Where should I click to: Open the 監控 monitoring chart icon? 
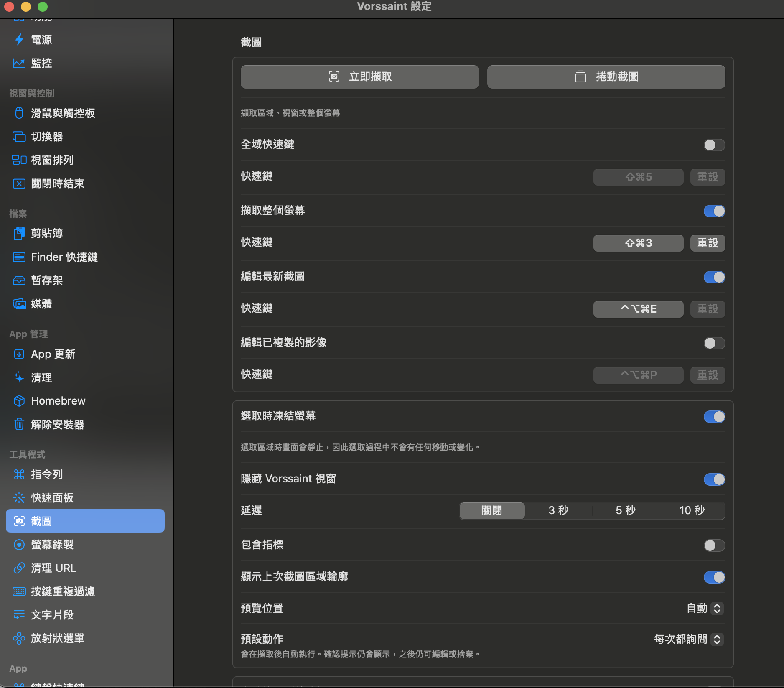(19, 63)
